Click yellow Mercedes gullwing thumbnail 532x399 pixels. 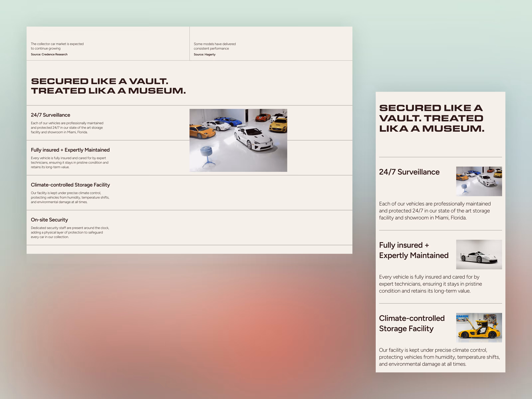(x=479, y=328)
